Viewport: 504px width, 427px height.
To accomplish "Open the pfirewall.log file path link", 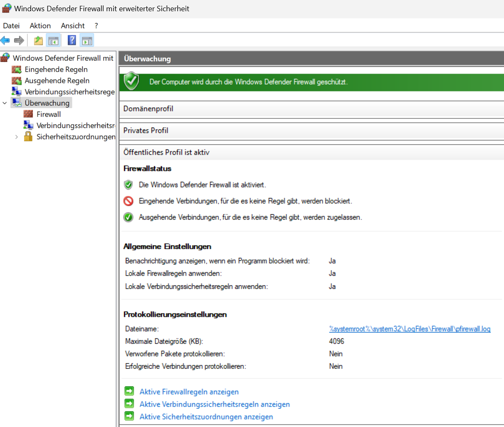I will 409,329.
